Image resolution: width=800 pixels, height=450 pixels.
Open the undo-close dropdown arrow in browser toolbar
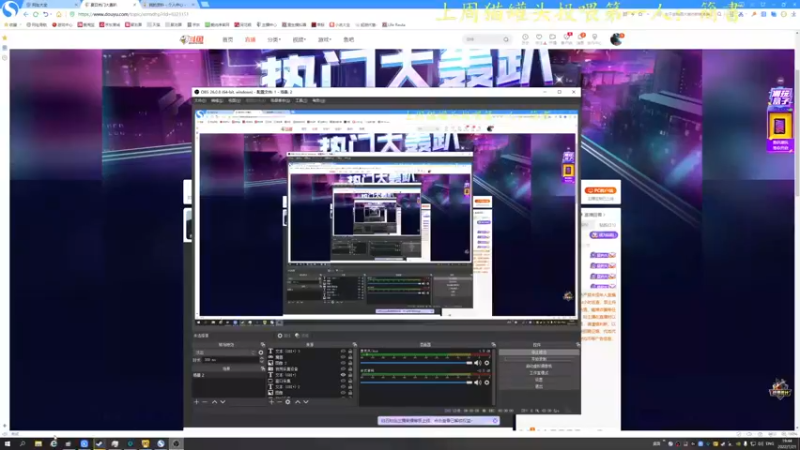[x=51, y=14]
